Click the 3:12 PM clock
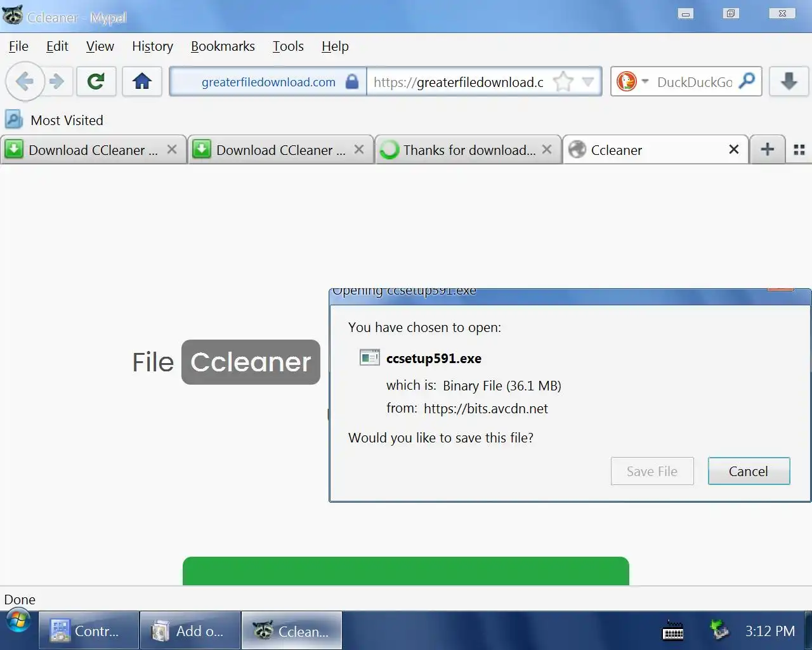The image size is (812, 650). point(770,631)
